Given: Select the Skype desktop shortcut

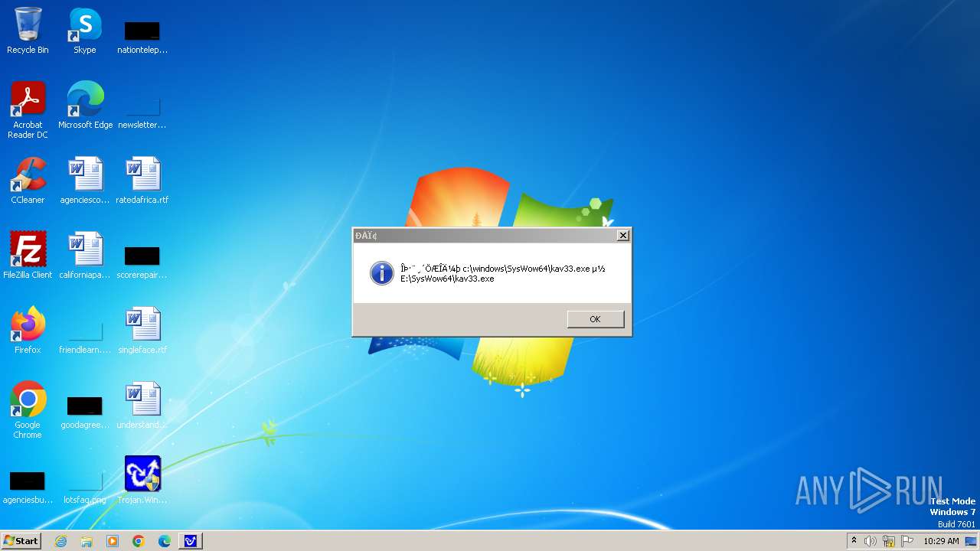Looking at the screenshot, I should 85,31.
